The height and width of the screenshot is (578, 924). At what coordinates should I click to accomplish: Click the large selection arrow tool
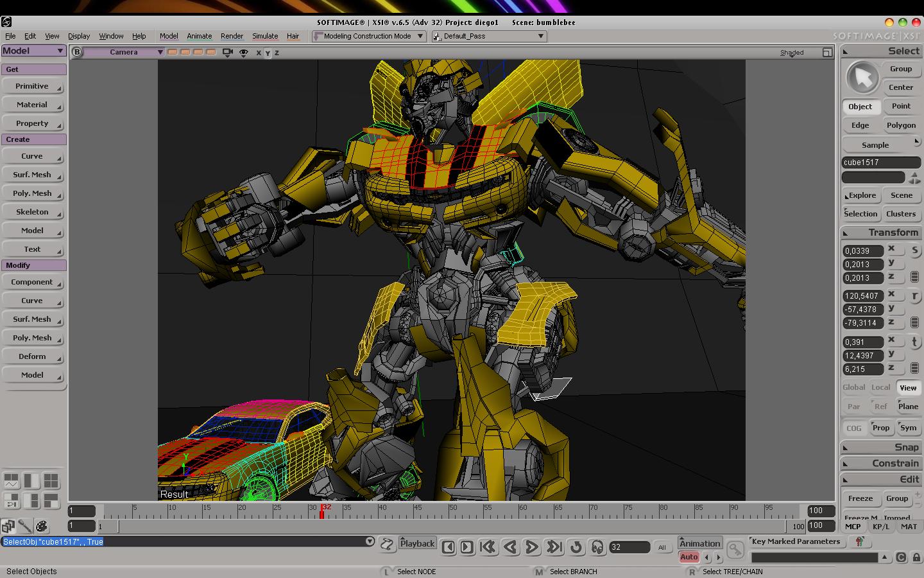[862, 78]
